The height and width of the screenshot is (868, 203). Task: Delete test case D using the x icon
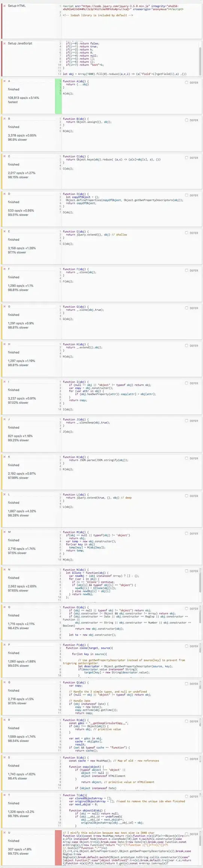(x=5, y=194)
